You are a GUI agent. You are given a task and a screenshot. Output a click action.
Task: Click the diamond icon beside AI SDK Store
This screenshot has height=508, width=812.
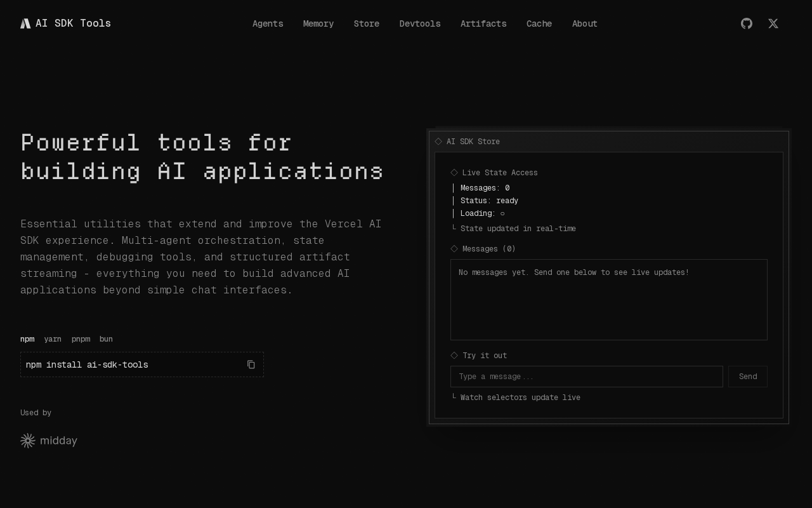(x=438, y=142)
